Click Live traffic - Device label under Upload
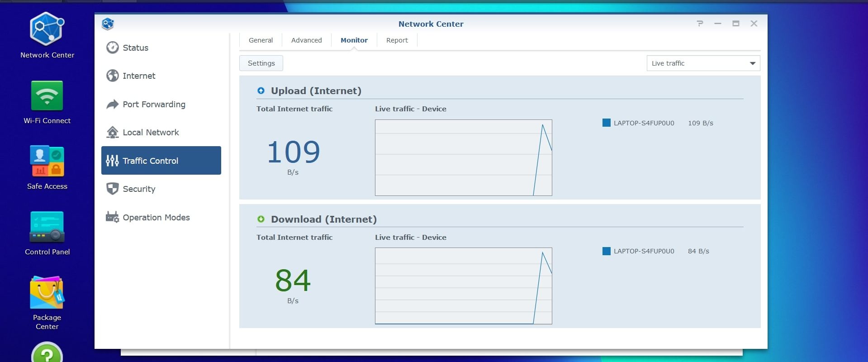The height and width of the screenshot is (362, 868). (411, 109)
